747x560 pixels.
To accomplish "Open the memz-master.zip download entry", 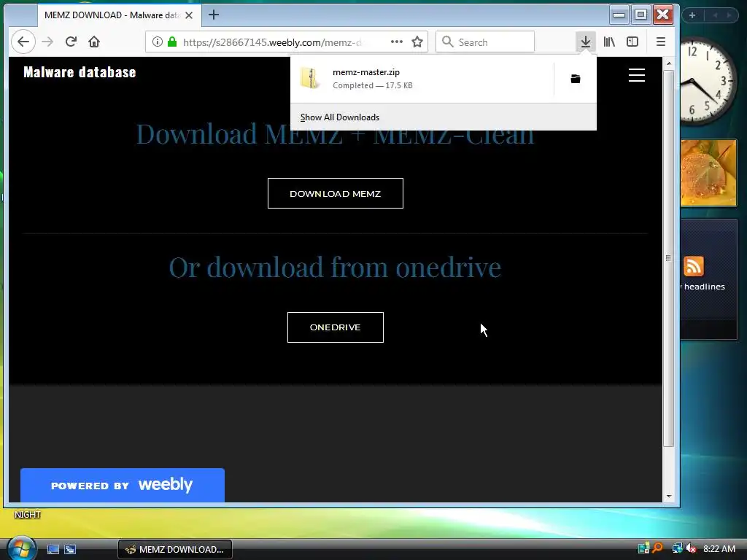I will point(422,79).
